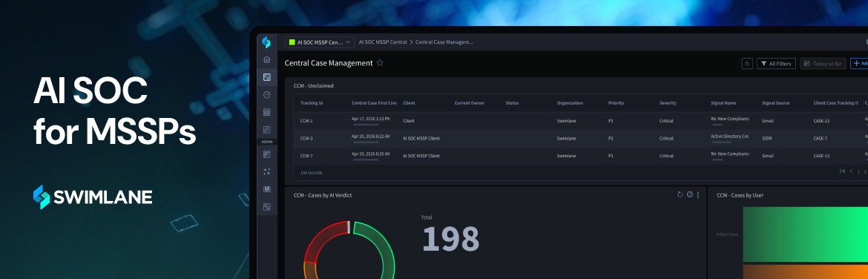Select the highlighted dashboards sidebar icon
The height and width of the screenshot is (279, 868).
(267, 77)
